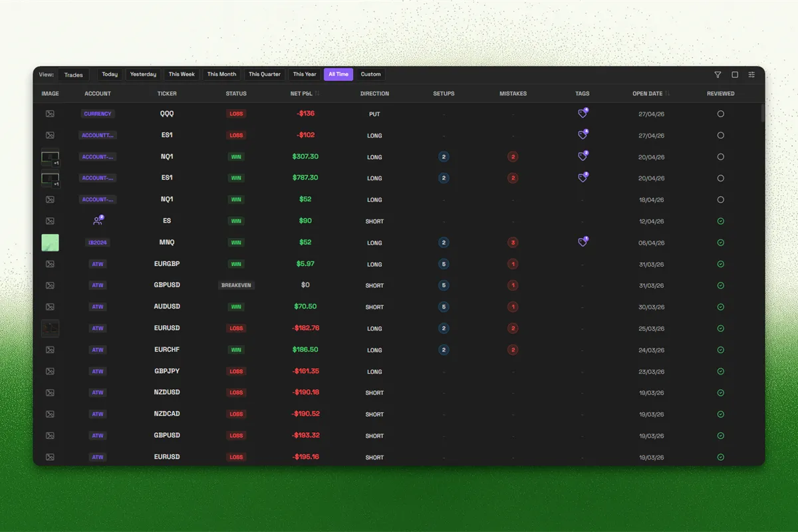The height and width of the screenshot is (532, 798).
Task: Toggle reviewed circle for 18/04/26 trade
Action: click(x=721, y=199)
